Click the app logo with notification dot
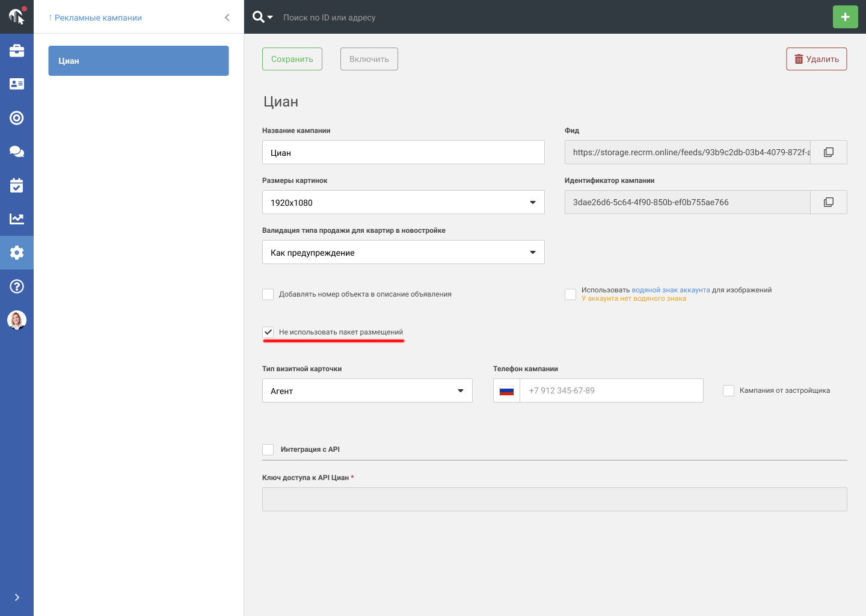 (17, 16)
